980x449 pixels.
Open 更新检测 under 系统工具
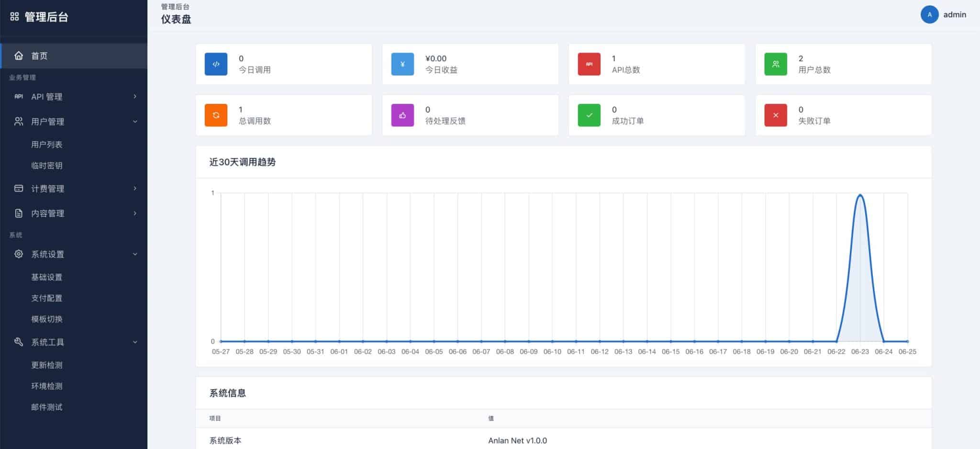point(47,365)
